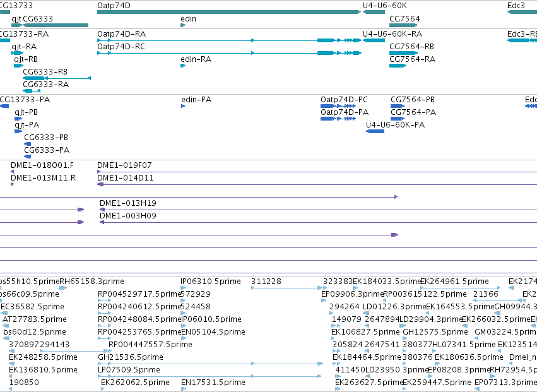The image size is (537, 392).
Task: Select the Oatp74D-RC transcript label
Action: tap(121, 47)
